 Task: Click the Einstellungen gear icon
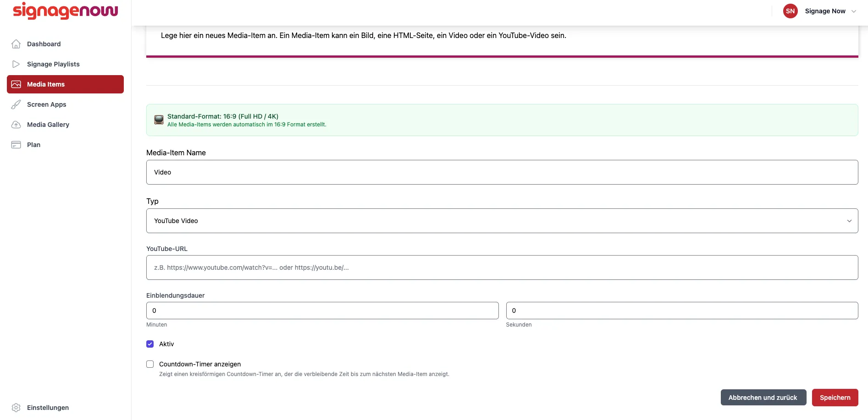click(16, 408)
